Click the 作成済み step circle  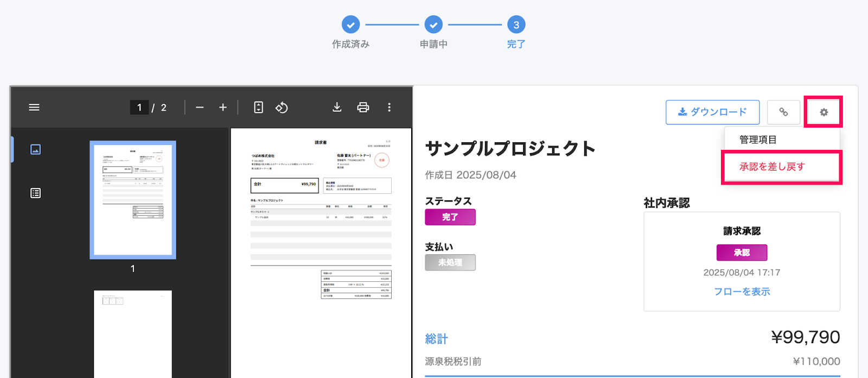(x=351, y=24)
